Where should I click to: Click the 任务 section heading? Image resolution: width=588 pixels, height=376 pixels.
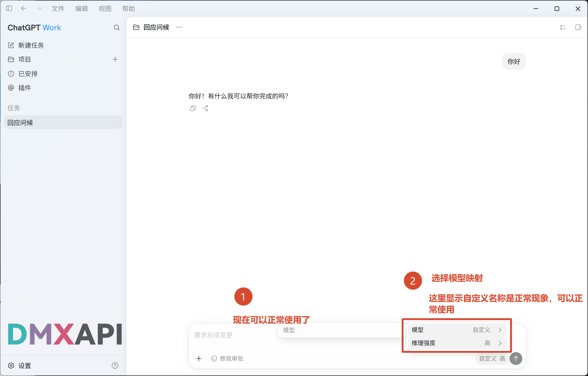(14, 108)
